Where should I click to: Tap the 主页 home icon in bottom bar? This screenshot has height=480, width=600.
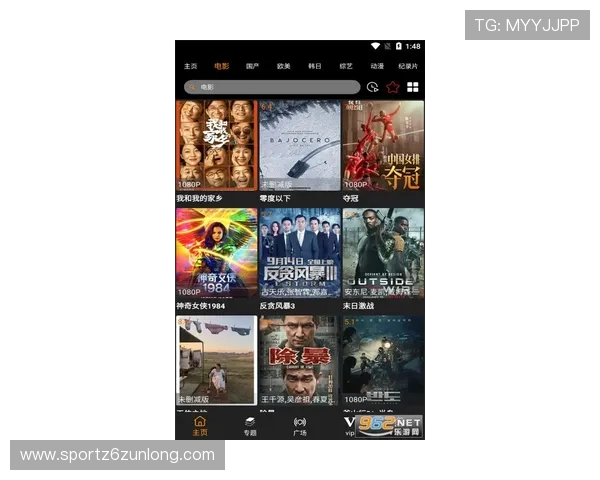[200, 425]
